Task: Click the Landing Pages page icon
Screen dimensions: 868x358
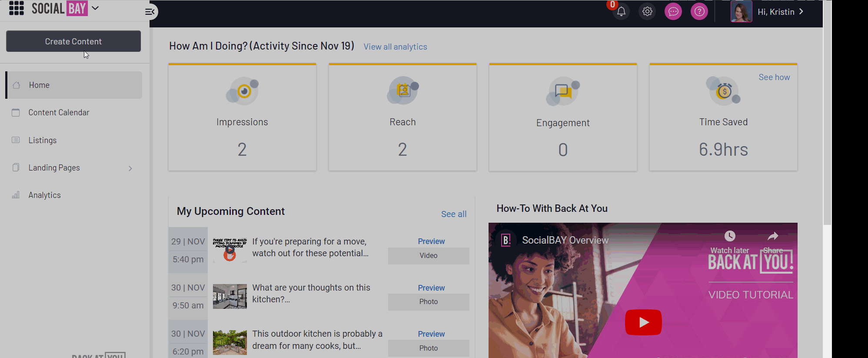Action: tap(16, 167)
